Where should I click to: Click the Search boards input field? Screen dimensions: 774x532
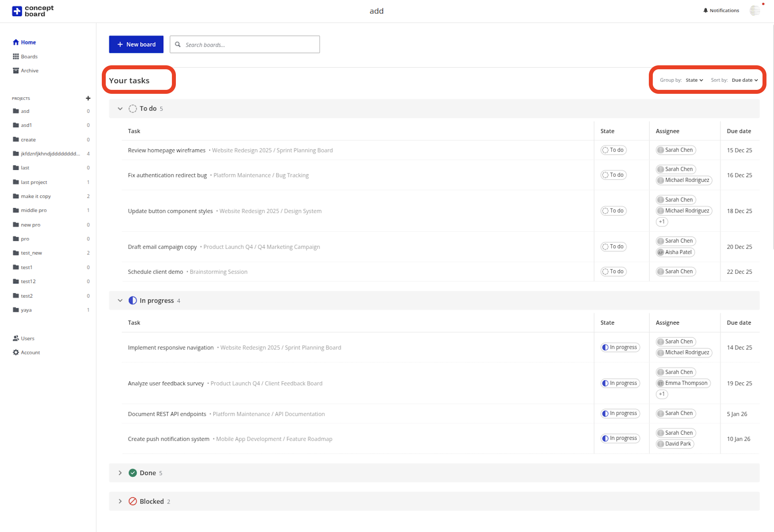click(x=250, y=45)
